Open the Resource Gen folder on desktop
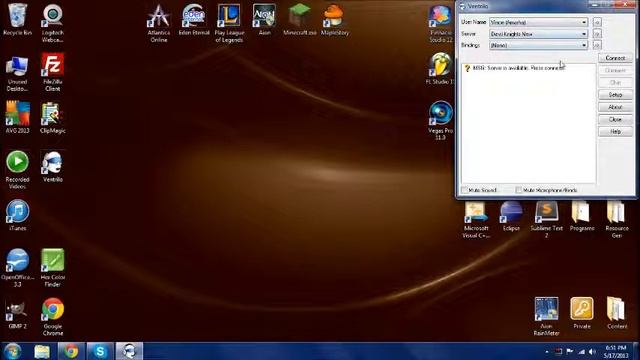The height and width of the screenshot is (360, 640). 617,220
